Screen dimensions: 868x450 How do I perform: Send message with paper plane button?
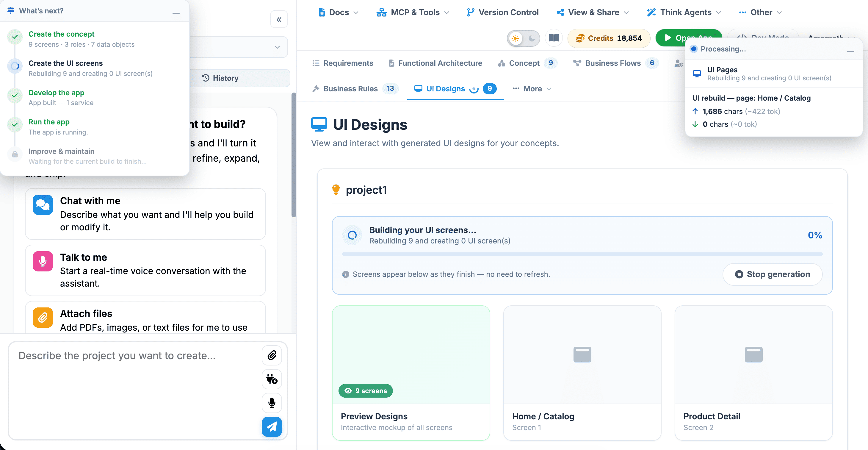272,427
